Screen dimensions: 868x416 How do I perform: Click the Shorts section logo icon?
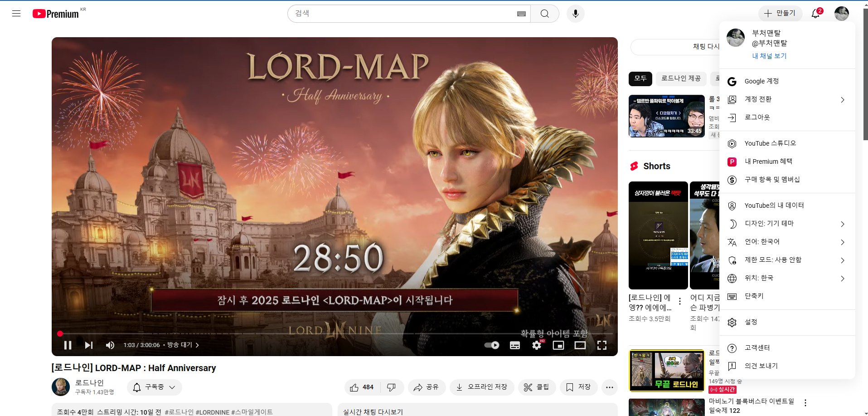[x=634, y=166]
